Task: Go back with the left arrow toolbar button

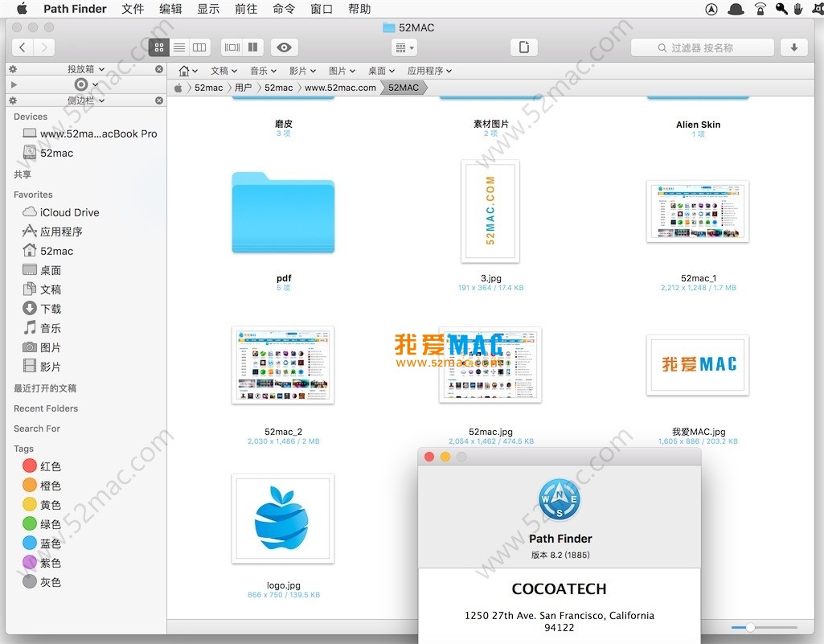Action: click(23, 47)
